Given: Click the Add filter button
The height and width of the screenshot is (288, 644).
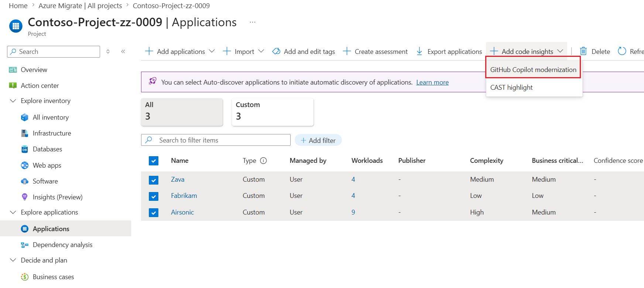Looking at the screenshot, I should click(x=318, y=140).
